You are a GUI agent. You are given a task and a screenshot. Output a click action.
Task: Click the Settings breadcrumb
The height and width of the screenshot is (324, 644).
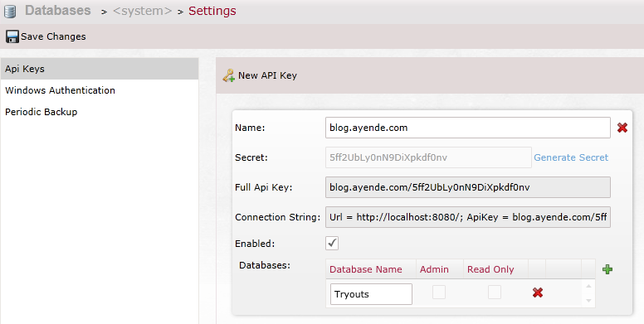212,11
